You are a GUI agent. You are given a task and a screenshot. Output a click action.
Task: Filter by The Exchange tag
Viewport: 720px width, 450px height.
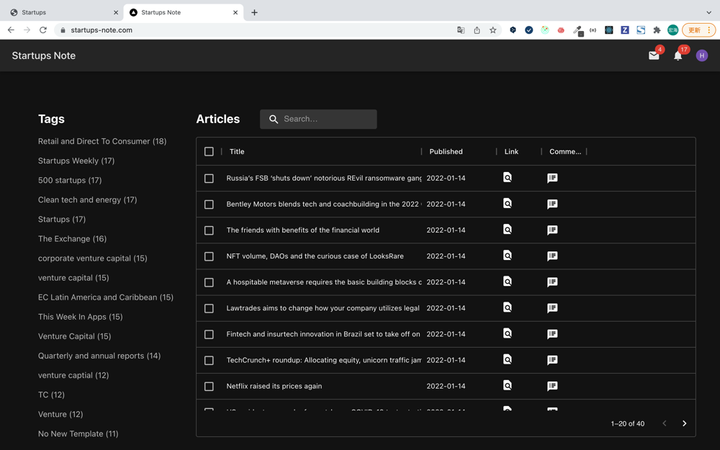pyautogui.click(x=72, y=239)
